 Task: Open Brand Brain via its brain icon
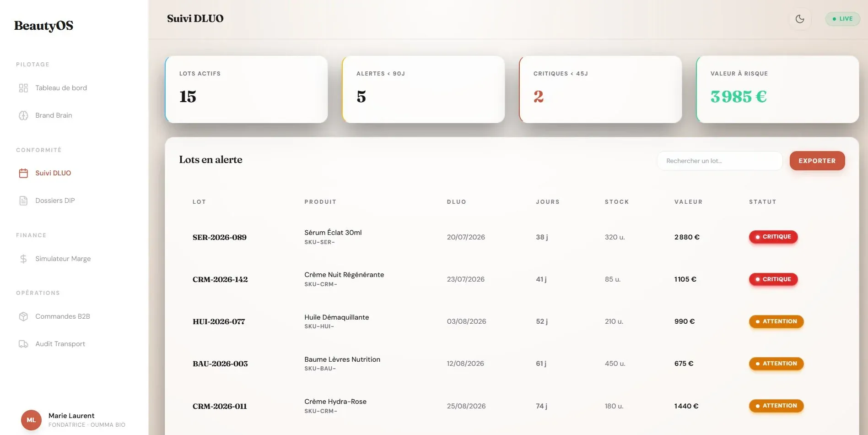23,115
